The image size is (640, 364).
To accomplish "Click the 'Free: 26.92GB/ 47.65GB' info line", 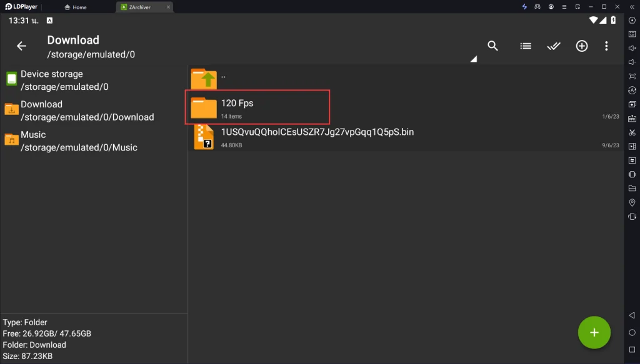I will (47, 333).
